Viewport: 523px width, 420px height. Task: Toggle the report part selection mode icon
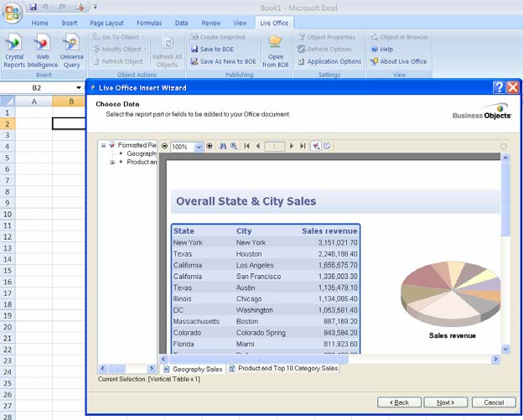coord(316,146)
